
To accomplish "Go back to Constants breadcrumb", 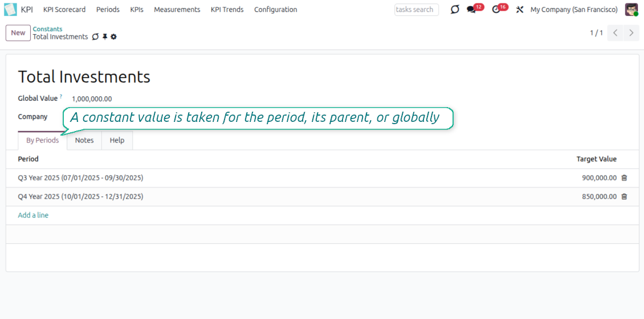I will [47, 29].
